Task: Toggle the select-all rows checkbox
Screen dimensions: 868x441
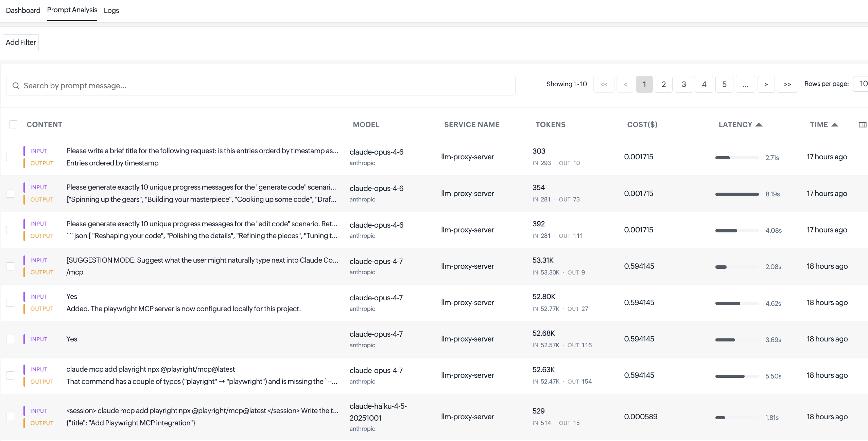Action: coord(13,124)
